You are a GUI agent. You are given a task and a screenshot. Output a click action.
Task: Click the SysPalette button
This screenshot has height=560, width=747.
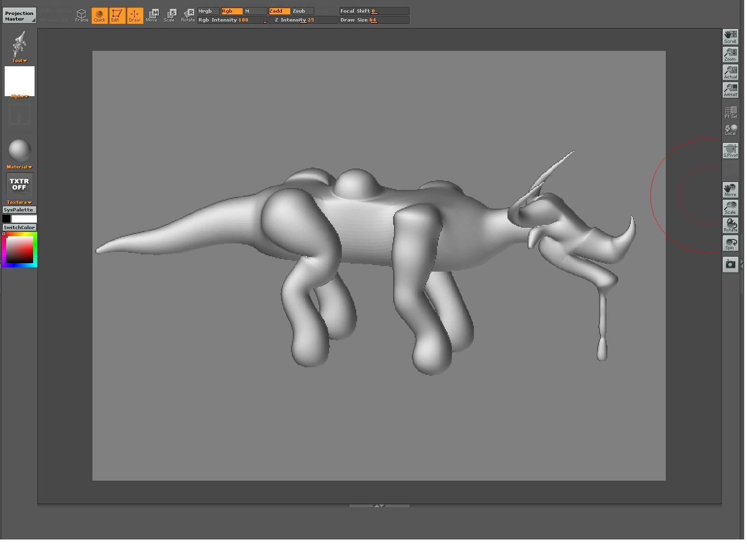pos(19,210)
